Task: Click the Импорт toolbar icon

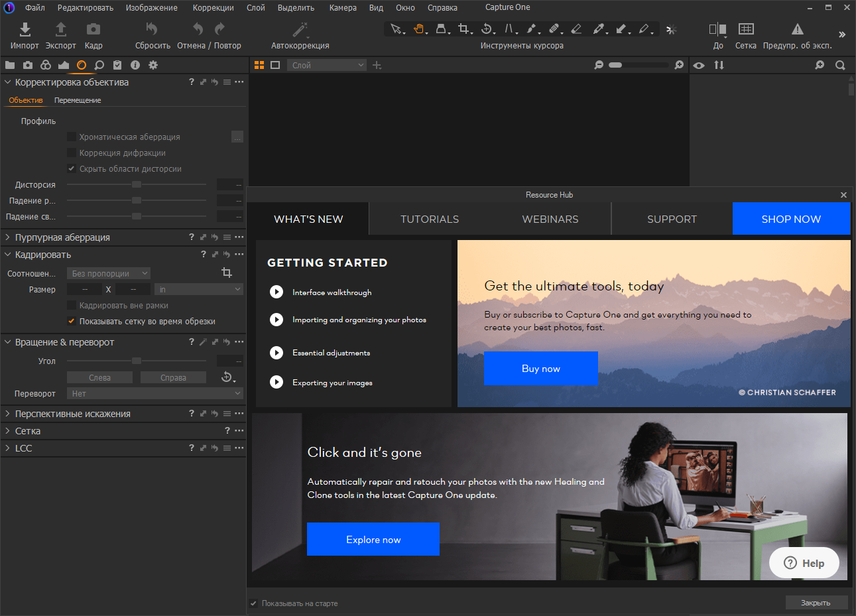Action: pos(25,29)
